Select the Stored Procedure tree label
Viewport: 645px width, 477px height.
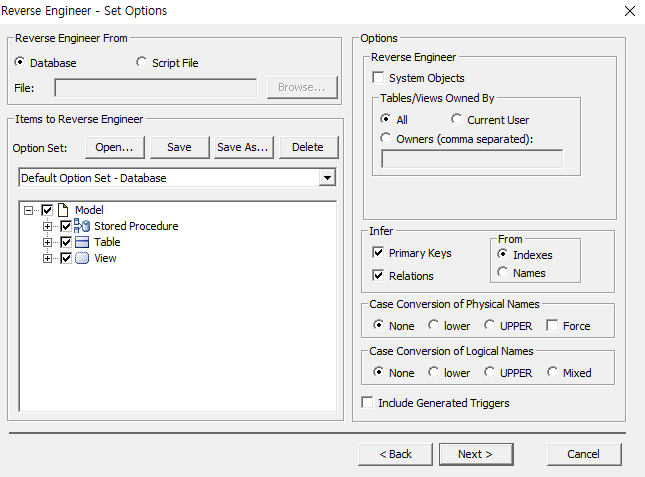click(136, 226)
